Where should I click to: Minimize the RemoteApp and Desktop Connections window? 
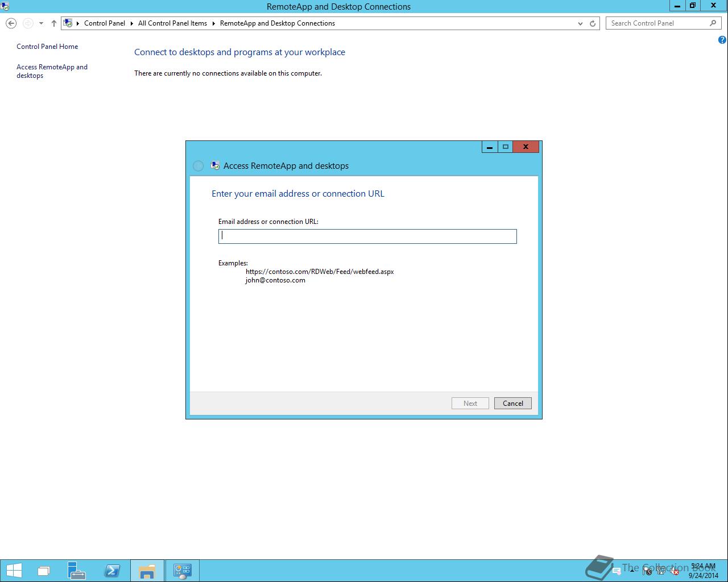(x=677, y=6)
